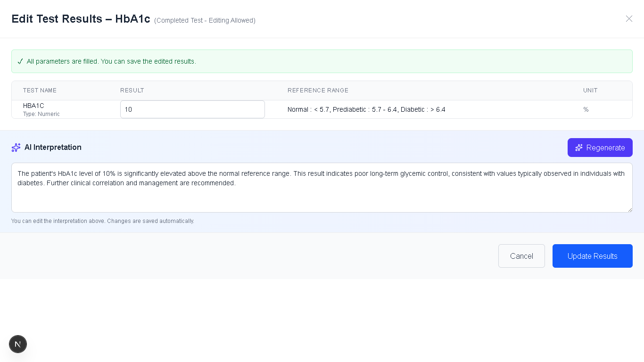Click the green checkmark in the success banner
Viewport: 644px width, 362px height.
(20, 61)
